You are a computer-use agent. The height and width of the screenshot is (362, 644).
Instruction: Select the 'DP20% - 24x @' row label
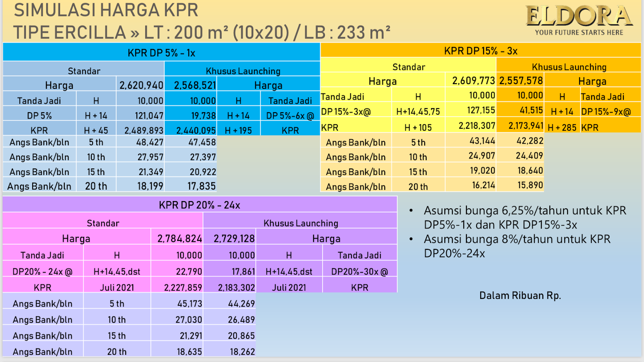point(42,272)
